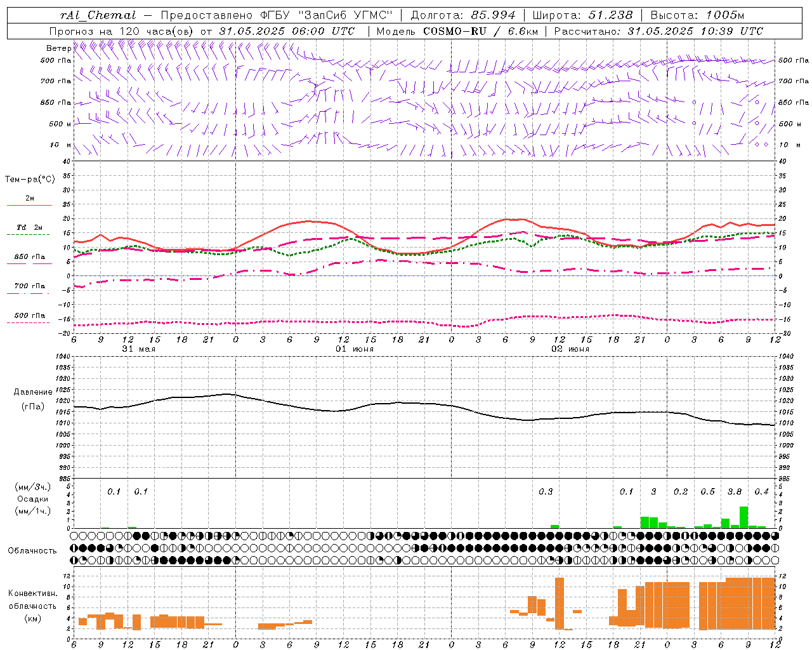Click the '700 гПа' temperature legend entry
The image size is (812, 650).
(x=29, y=286)
